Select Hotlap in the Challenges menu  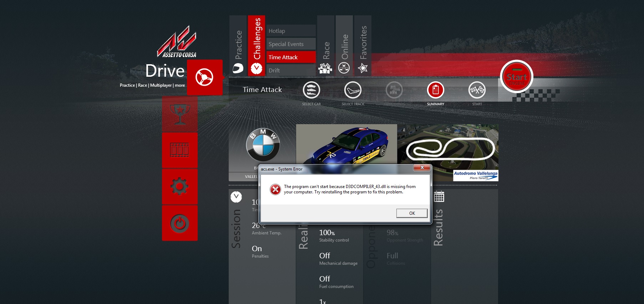click(x=291, y=31)
